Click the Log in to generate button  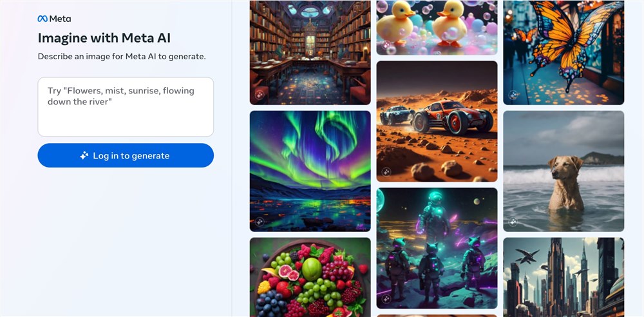(x=126, y=155)
